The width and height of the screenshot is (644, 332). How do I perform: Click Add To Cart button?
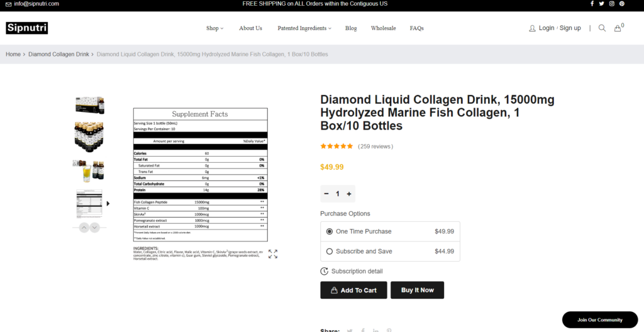click(x=353, y=290)
